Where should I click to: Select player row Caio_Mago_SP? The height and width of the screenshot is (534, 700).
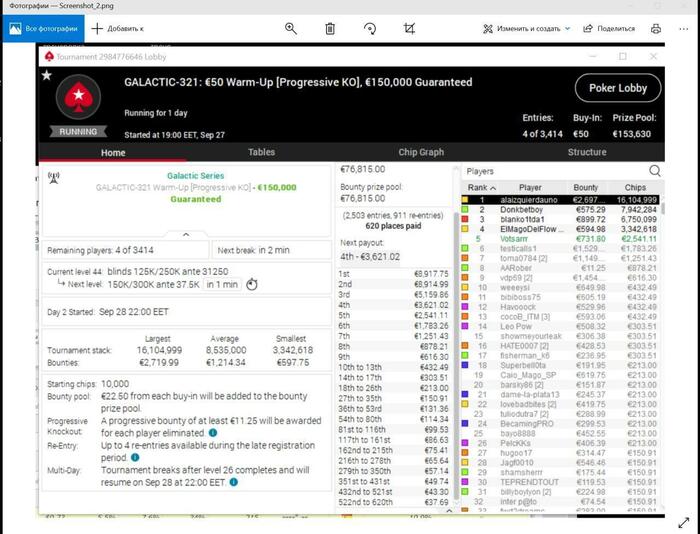(560, 375)
